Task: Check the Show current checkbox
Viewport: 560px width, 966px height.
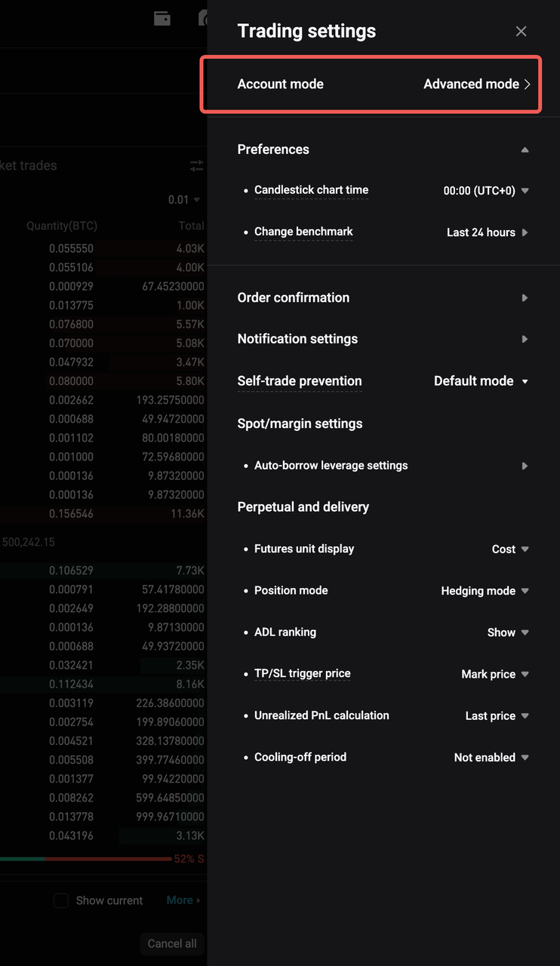Action: (x=60, y=900)
